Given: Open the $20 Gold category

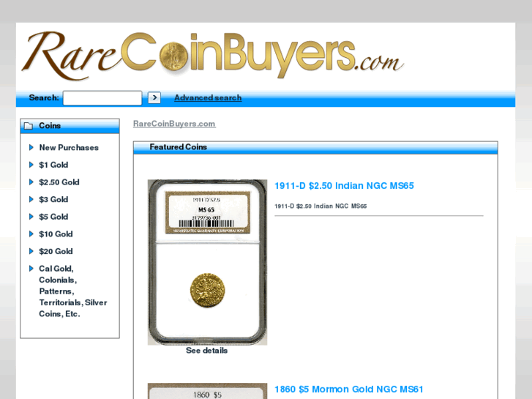Looking at the screenshot, I should point(56,252).
